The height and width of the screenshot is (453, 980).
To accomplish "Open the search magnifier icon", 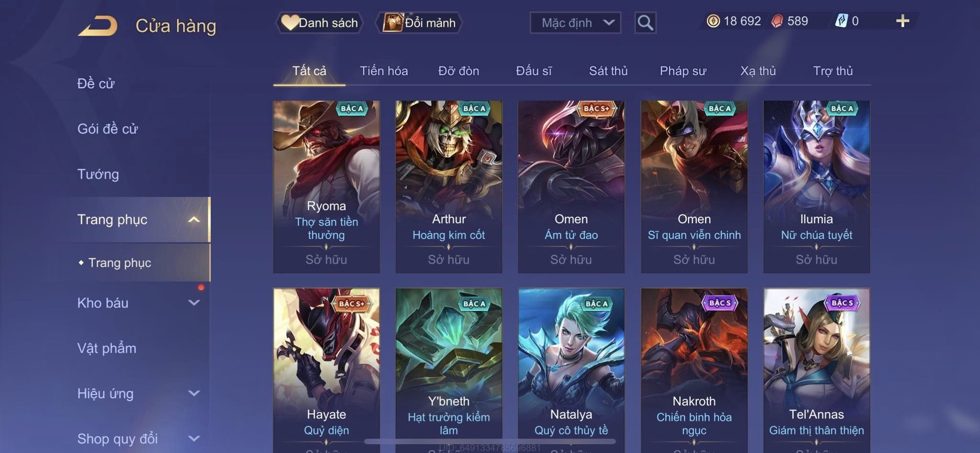I will (x=645, y=23).
